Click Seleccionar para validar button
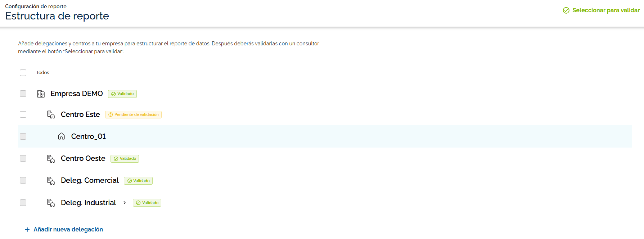 click(601, 10)
